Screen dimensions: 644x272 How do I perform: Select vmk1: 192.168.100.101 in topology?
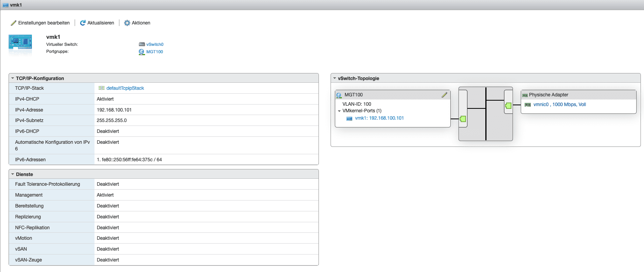(379, 118)
